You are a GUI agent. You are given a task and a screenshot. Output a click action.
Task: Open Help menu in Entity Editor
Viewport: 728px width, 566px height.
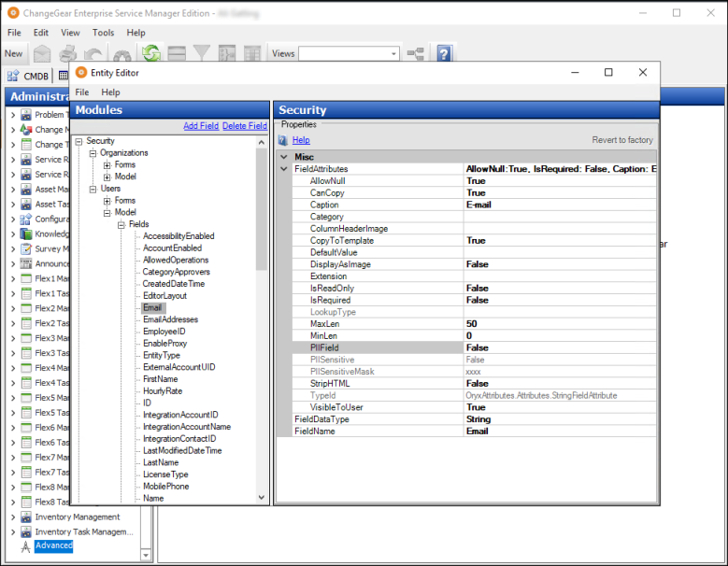110,92
